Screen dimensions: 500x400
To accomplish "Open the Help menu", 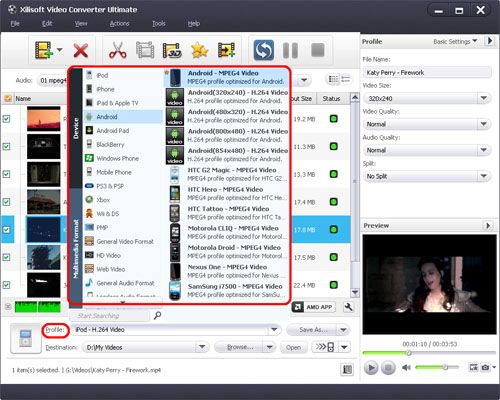I will (194, 24).
